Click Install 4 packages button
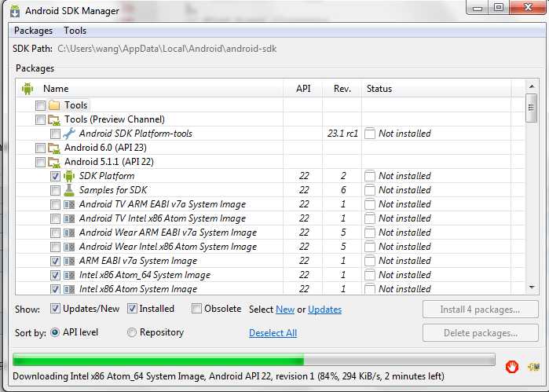Screen dimensions: 549x392 (x=481, y=310)
